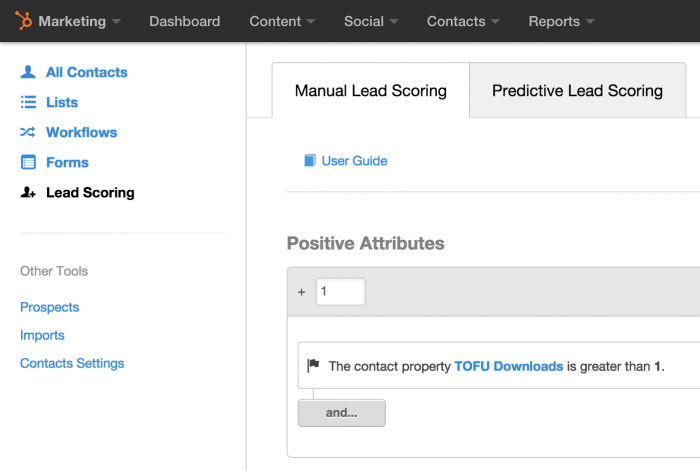Open the TOFU Downloads property link

pyautogui.click(x=509, y=366)
